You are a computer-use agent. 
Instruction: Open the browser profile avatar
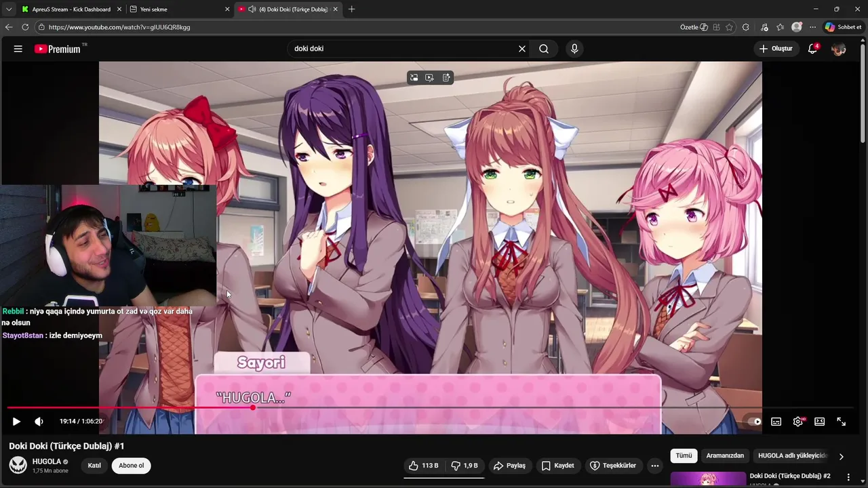click(797, 27)
